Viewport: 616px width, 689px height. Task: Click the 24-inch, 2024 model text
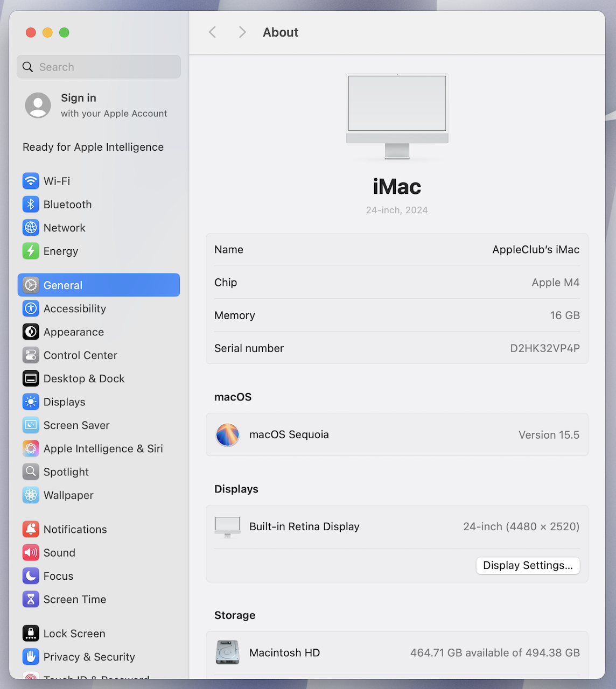pyautogui.click(x=397, y=210)
